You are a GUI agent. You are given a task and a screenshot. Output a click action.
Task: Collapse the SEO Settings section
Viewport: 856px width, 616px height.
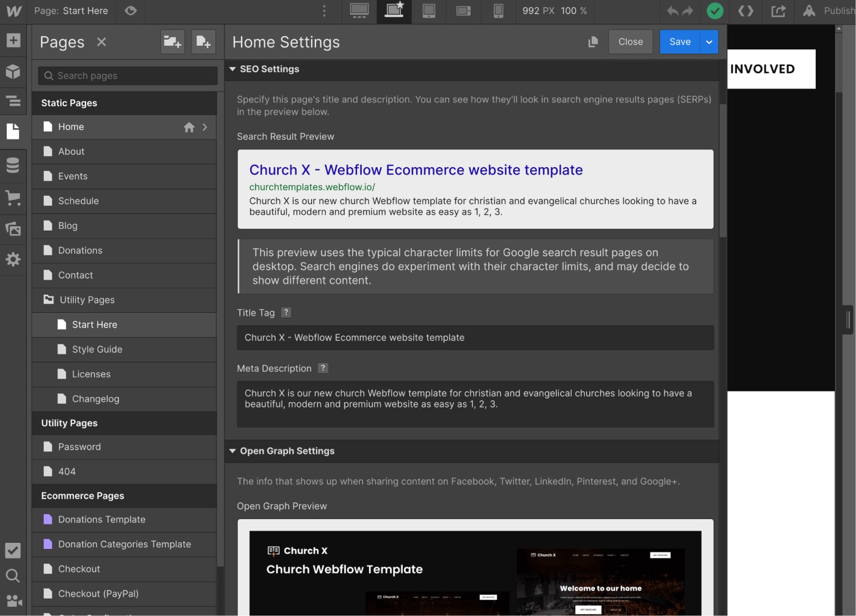point(232,69)
